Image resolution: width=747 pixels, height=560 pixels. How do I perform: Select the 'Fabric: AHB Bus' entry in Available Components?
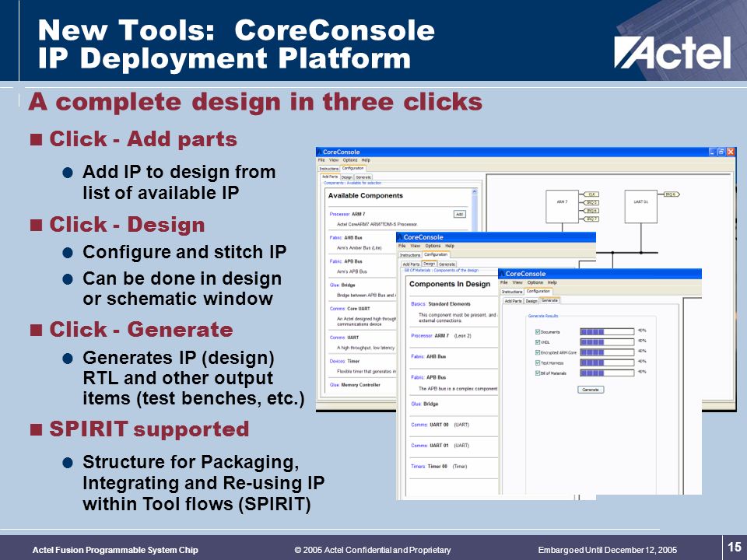pos(345,238)
